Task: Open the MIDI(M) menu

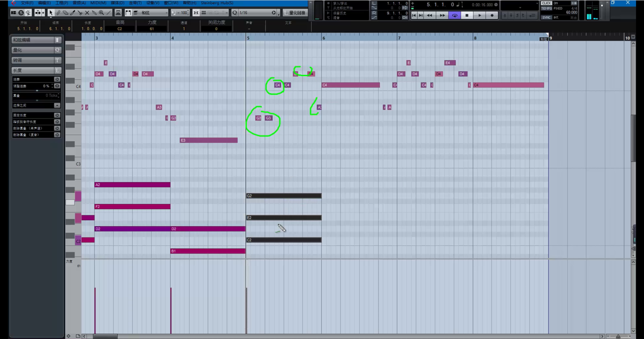Action: click(98, 3)
